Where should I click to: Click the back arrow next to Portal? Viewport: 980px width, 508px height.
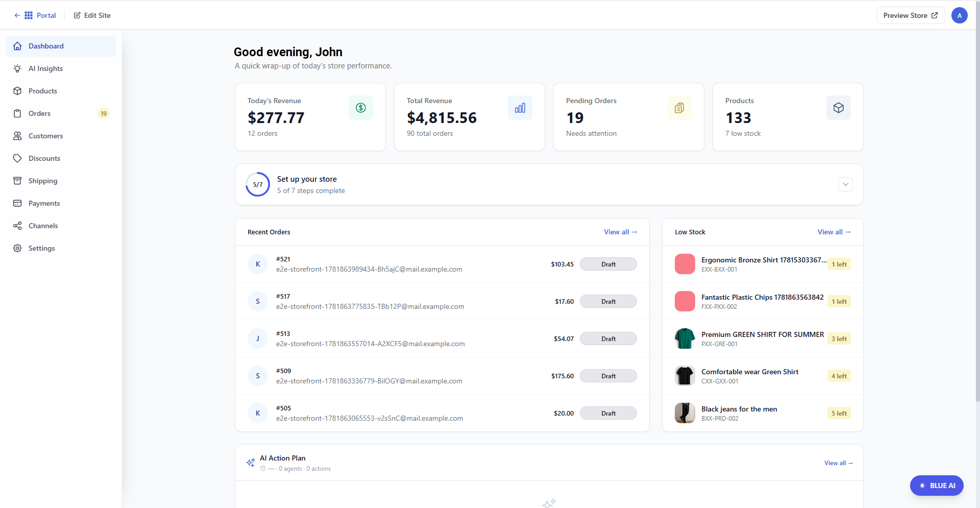pyautogui.click(x=17, y=15)
